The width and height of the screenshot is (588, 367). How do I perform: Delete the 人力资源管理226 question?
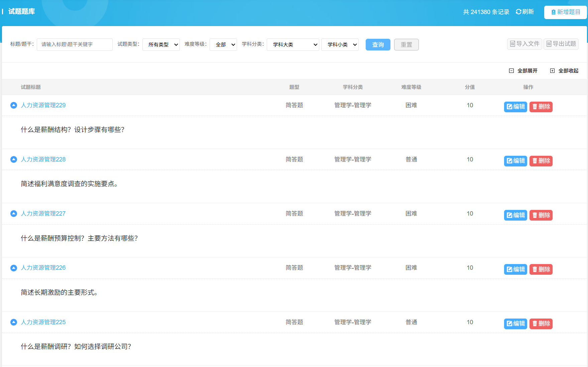point(541,269)
